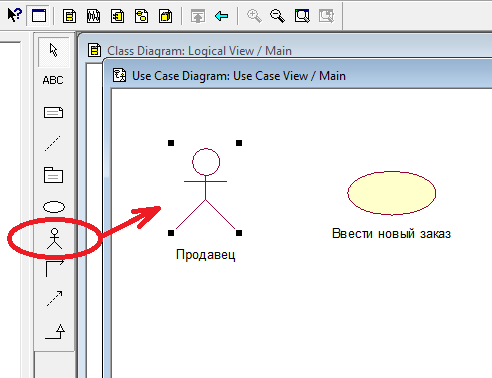Select the Anchor Note to Item tool
Image resolution: width=492 pixels, height=378 pixels.
click(53, 144)
